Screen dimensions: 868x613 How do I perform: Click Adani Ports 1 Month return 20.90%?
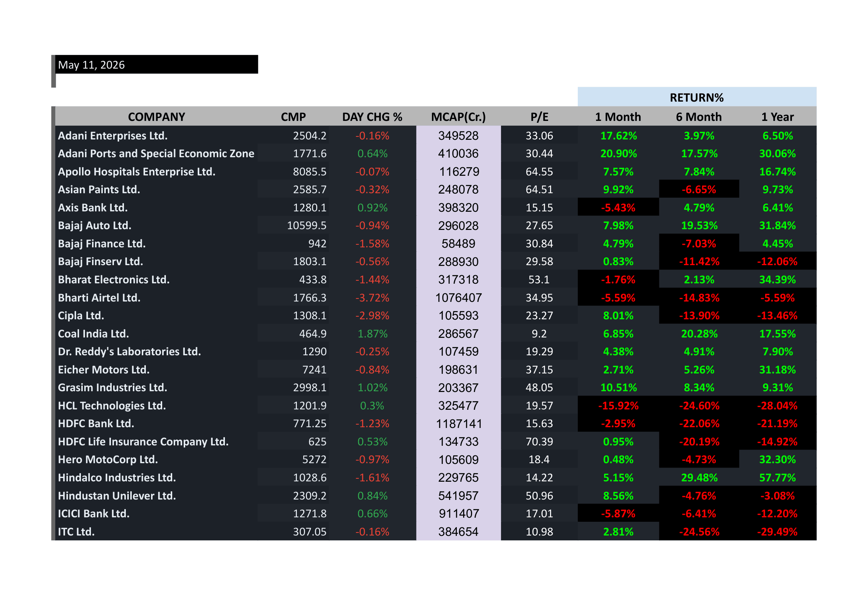pos(619,154)
